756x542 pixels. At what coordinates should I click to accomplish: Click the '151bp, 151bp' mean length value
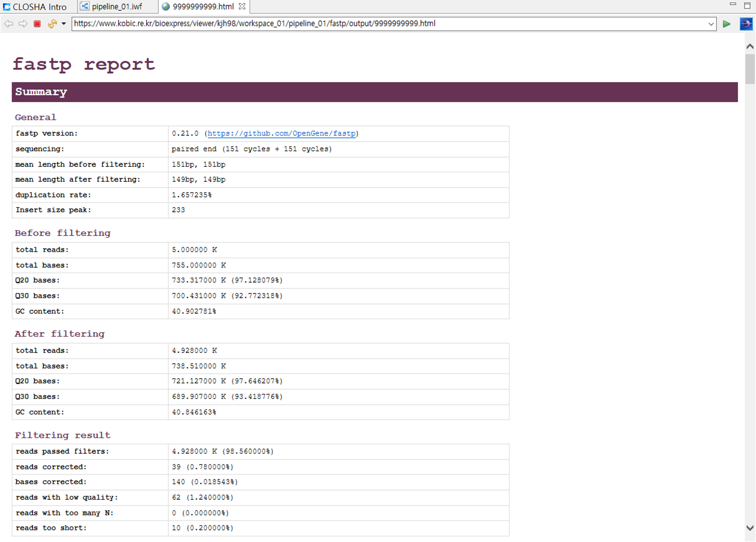tap(198, 164)
